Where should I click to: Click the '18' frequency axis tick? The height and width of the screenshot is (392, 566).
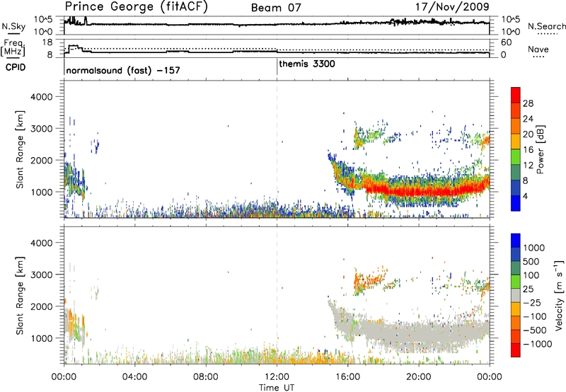click(47, 42)
